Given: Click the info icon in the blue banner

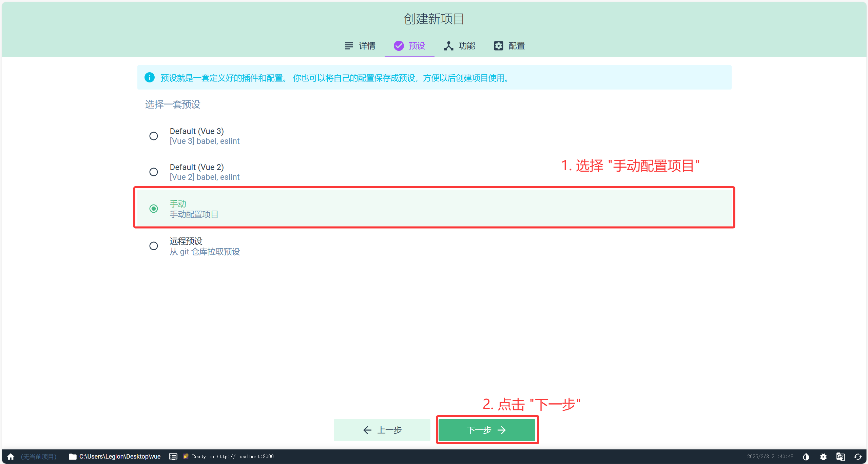Looking at the screenshot, I should 149,77.
